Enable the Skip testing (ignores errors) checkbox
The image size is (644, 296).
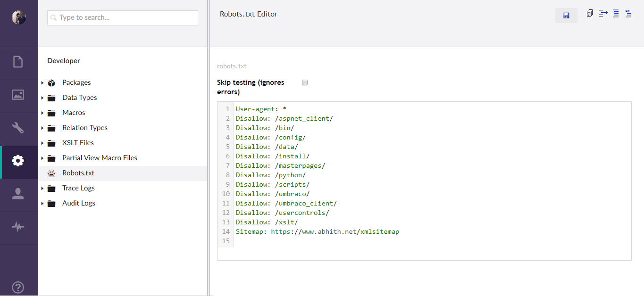pos(304,82)
